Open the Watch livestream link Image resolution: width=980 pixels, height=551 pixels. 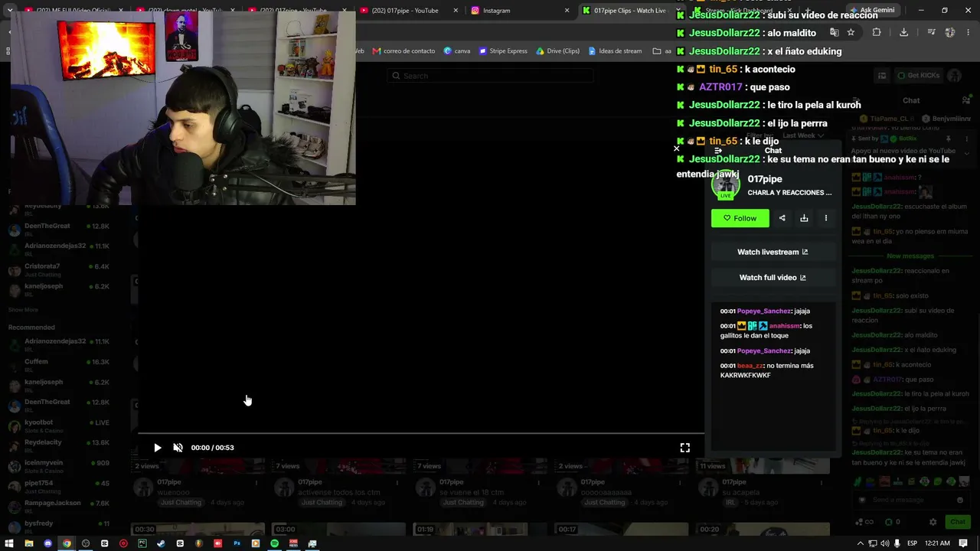coord(773,252)
